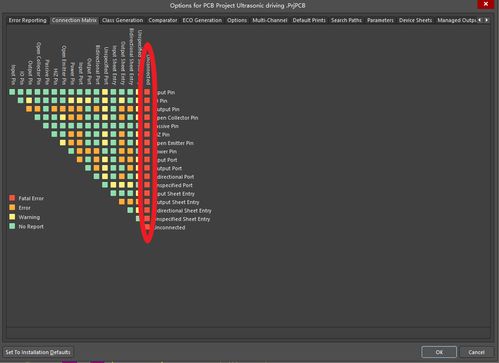Viewport: 499px width, 363px height.
Task: Toggle Power Pin row's Unconnected red cell
Action: pos(147,151)
